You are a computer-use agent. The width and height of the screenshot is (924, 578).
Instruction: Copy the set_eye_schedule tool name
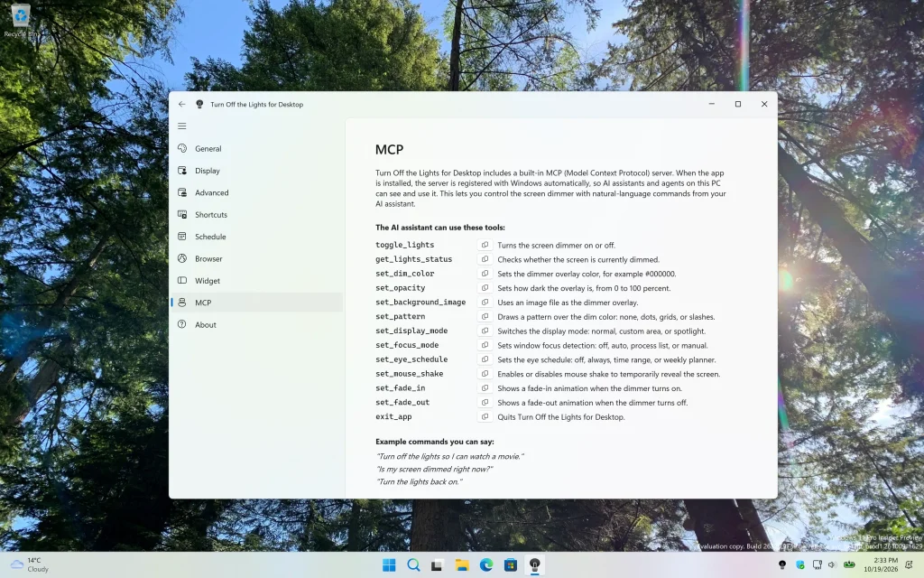485,359
